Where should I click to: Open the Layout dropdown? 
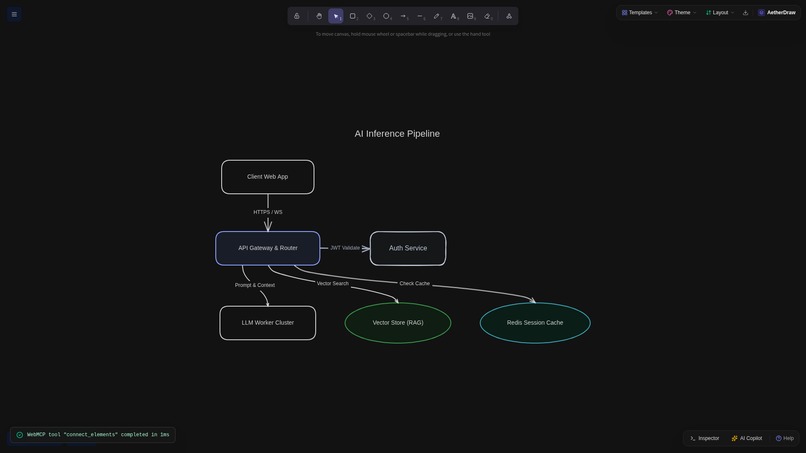click(x=720, y=12)
